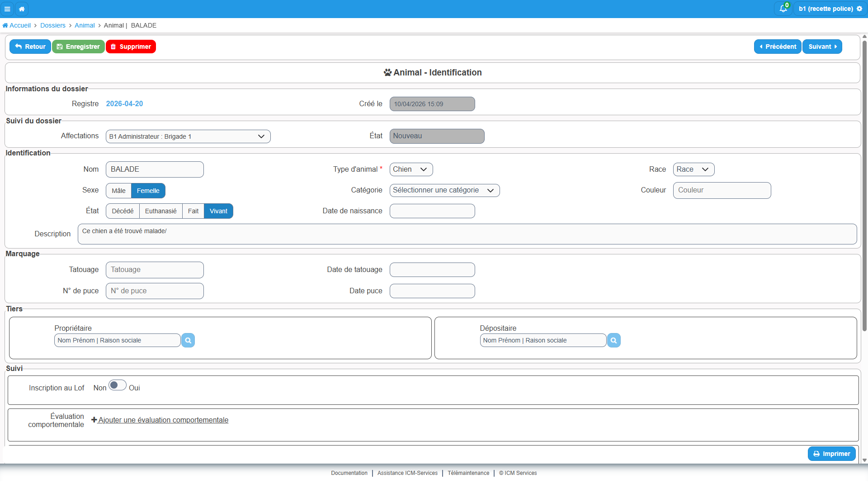Go to Animal in the breadcrumb
Viewport: 868px width, 488px height.
pyautogui.click(x=85, y=25)
